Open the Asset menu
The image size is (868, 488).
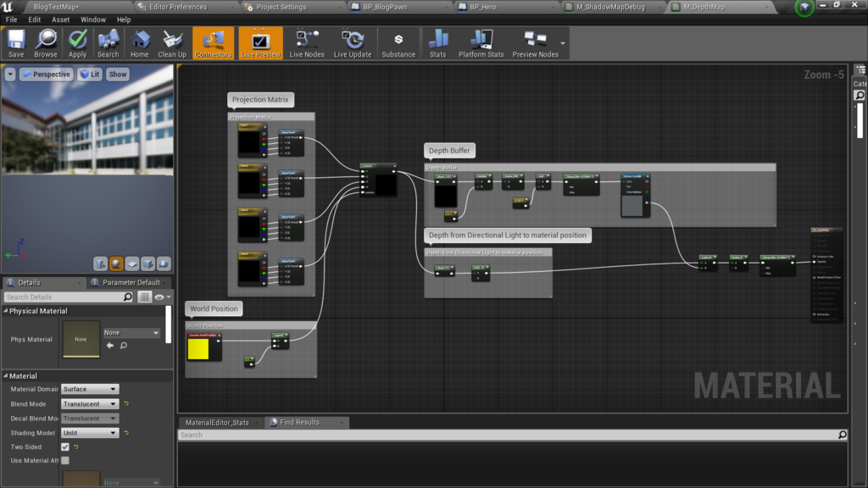(x=60, y=19)
